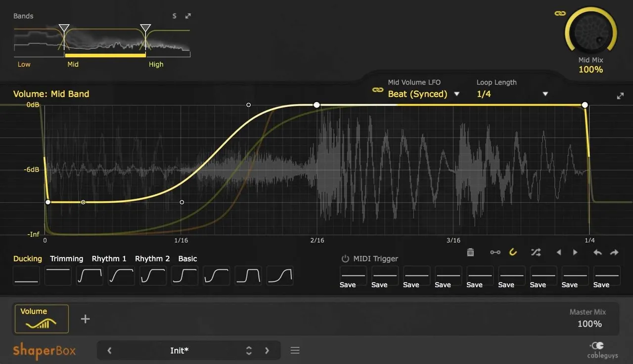Redo the edit with the redo arrow

[614, 252]
